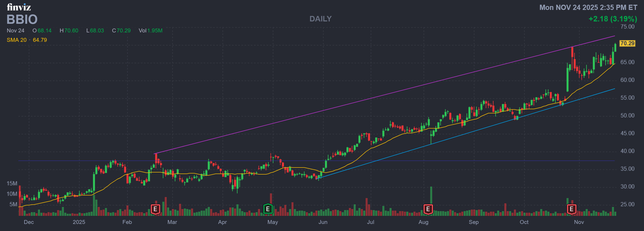Click the finviz logo
Image resolution: width=644 pixels, height=231 pixels.
click(19, 7)
